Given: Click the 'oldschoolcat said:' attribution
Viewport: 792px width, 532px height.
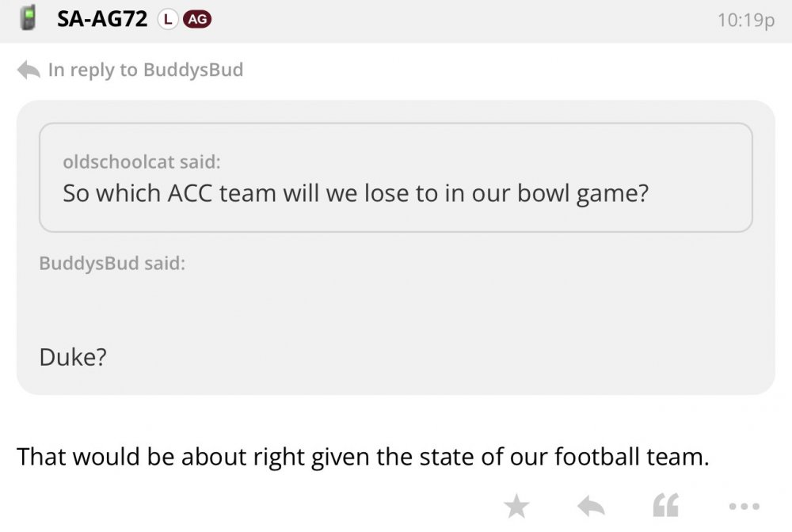Looking at the screenshot, I should pos(141,162).
